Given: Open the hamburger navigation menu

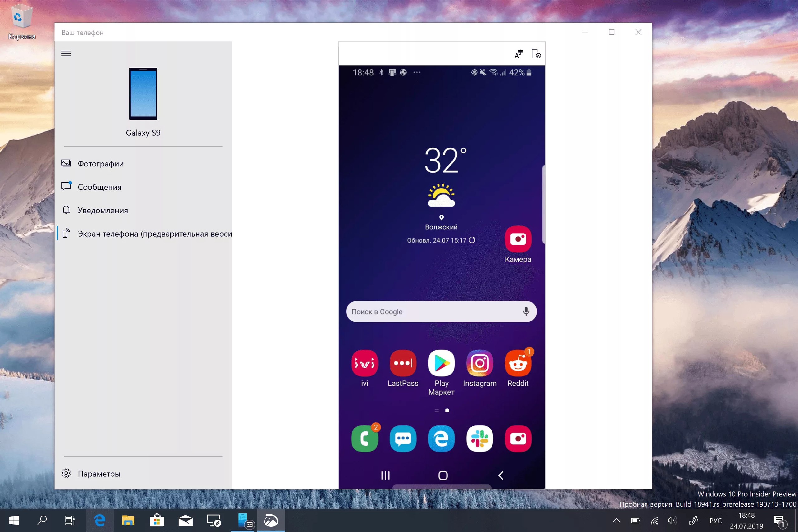Looking at the screenshot, I should pos(66,53).
